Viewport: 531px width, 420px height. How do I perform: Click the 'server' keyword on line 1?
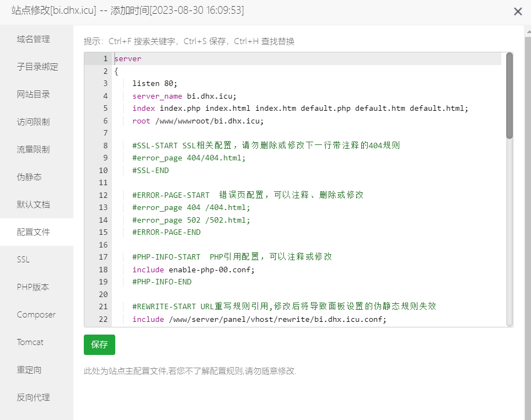(x=128, y=59)
